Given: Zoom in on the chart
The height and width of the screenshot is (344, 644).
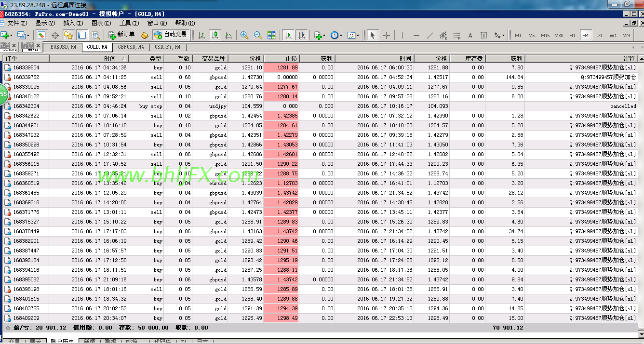Looking at the screenshot, I should coord(244,35).
